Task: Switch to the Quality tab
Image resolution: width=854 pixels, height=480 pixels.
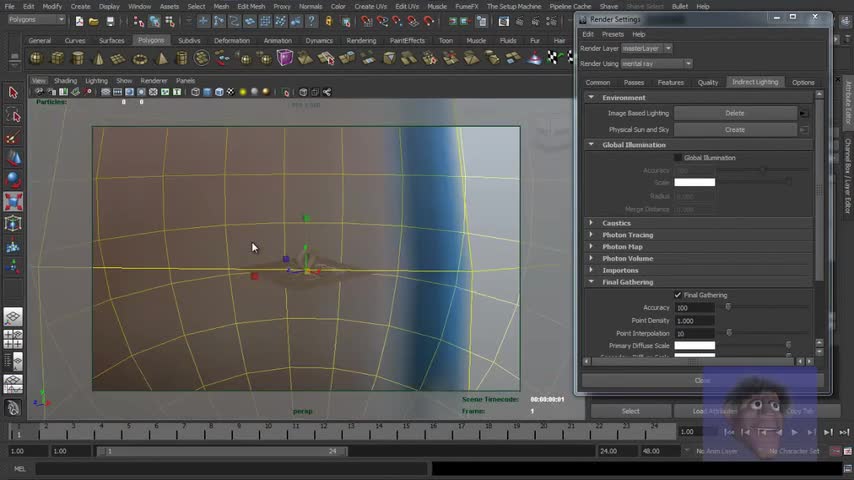Action: pyautogui.click(x=707, y=82)
